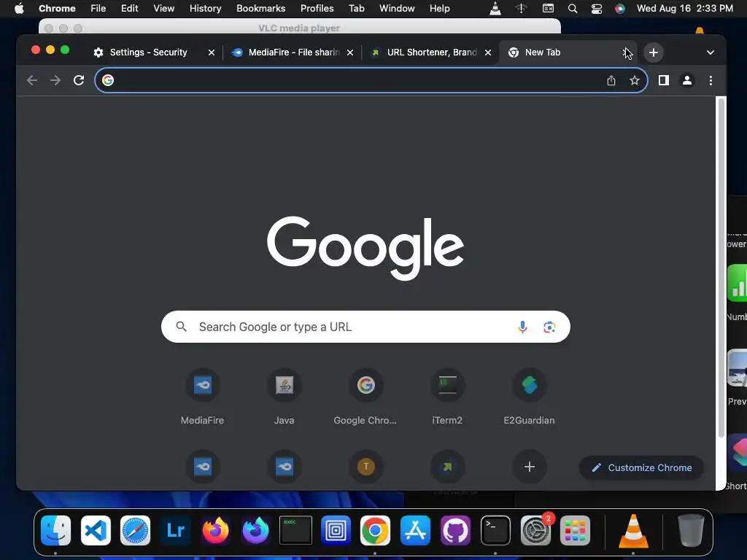Viewport: 747px width, 560px height.
Task: Launch Visual Studio Code from the dock
Action: click(96, 531)
